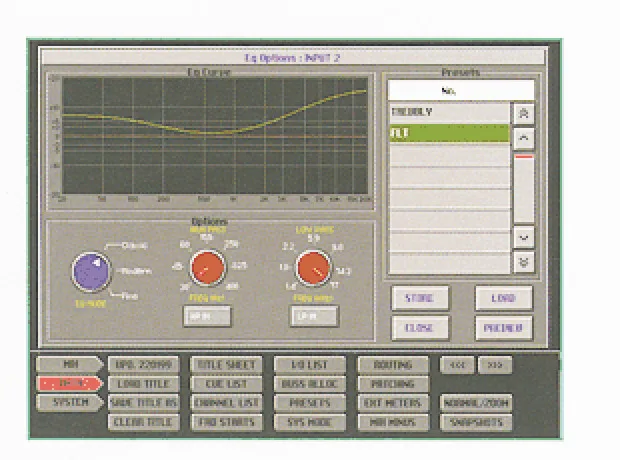This screenshot has width=620, height=460.
Task: Toggle the LP In button
Action: 314,316
